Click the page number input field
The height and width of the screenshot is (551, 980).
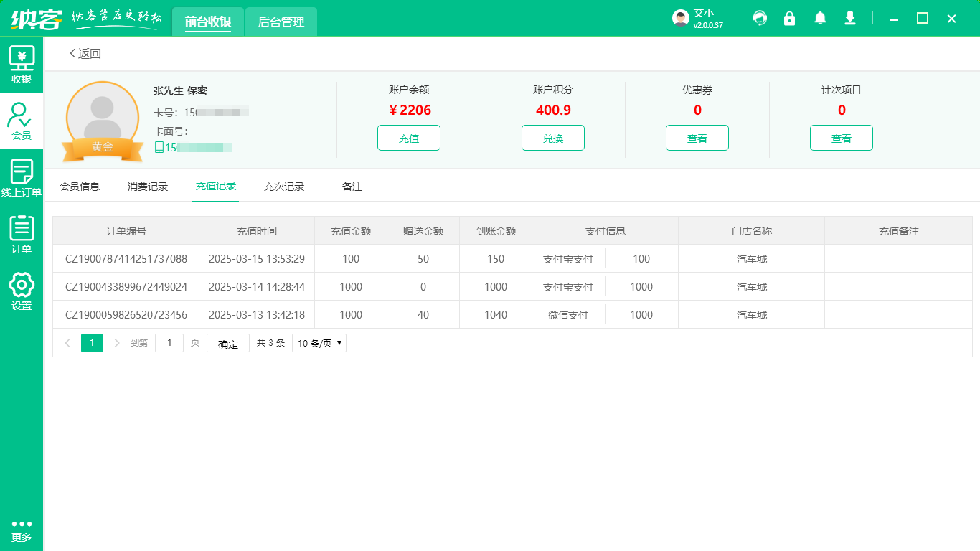tap(169, 343)
